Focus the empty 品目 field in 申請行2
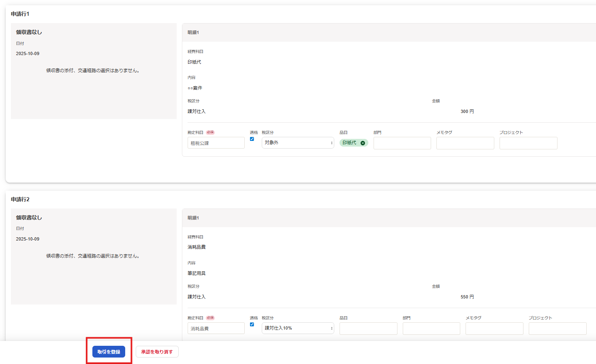Viewport: 596px width, 364px height. (x=368, y=328)
